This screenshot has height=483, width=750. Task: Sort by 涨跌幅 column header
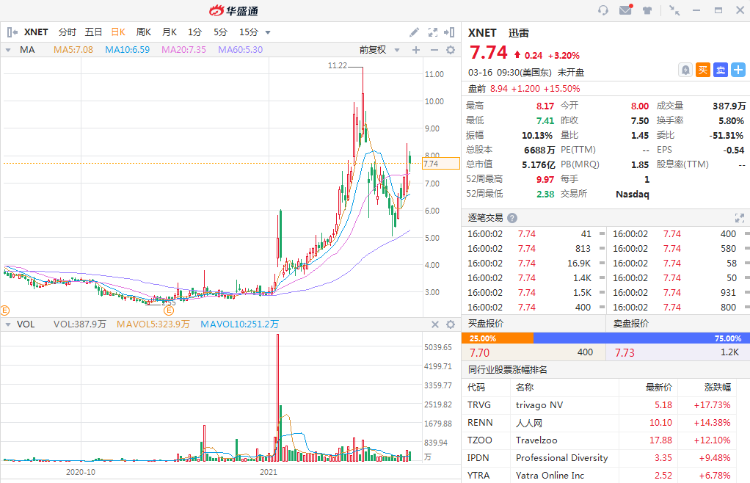point(717,387)
